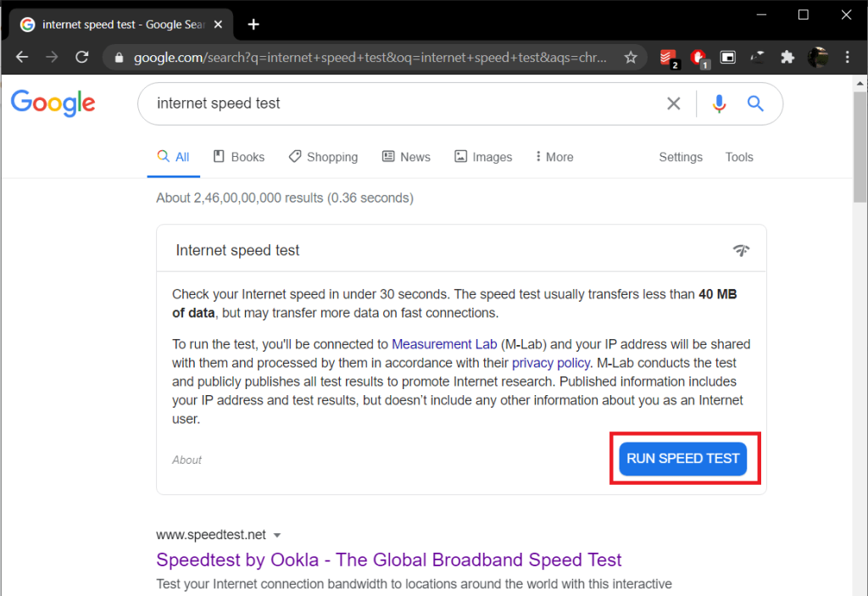Switch to the Images tab
The height and width of the screenshot is (596, 868).
pyautogui.click(x=483, y=157)
